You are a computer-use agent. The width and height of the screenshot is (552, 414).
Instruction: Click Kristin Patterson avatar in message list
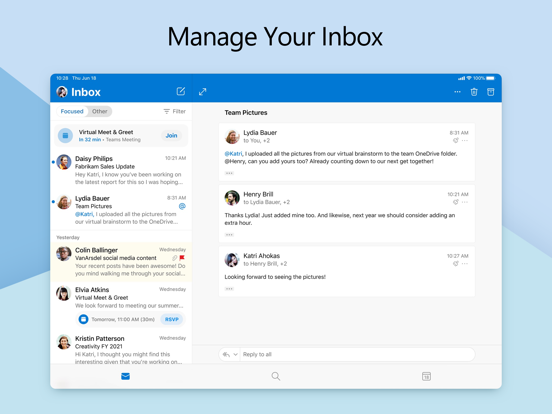(64, 342)
